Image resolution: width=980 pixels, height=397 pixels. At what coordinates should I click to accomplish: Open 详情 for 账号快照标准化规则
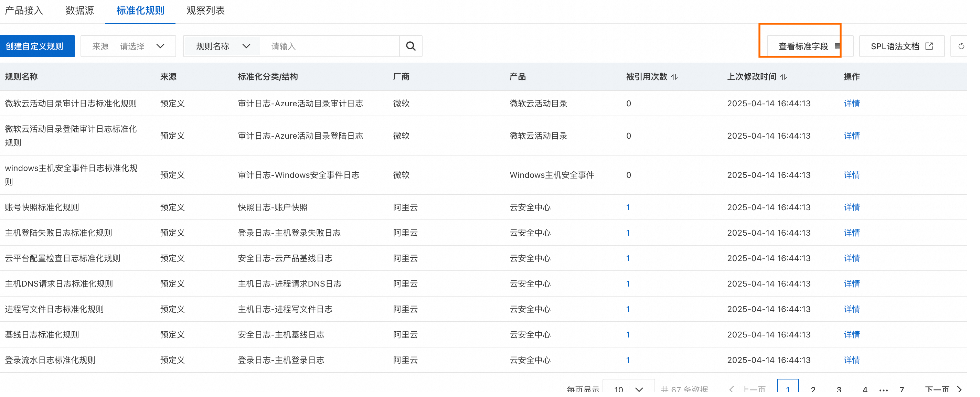[x=851, y=207]
